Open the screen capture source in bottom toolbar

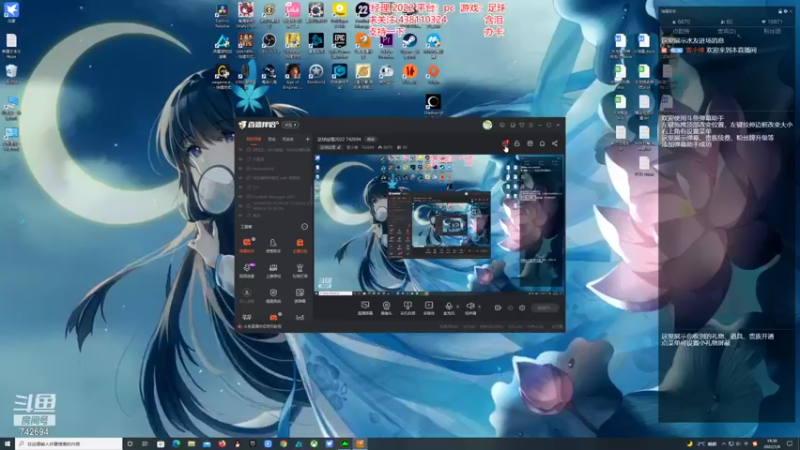(x=365, y=307)
